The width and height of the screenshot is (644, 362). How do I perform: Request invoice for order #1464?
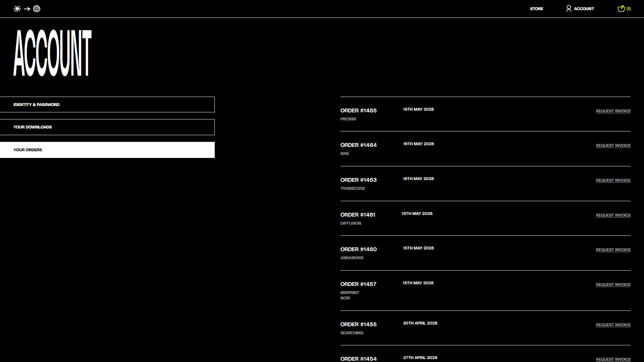pos(613,145)
